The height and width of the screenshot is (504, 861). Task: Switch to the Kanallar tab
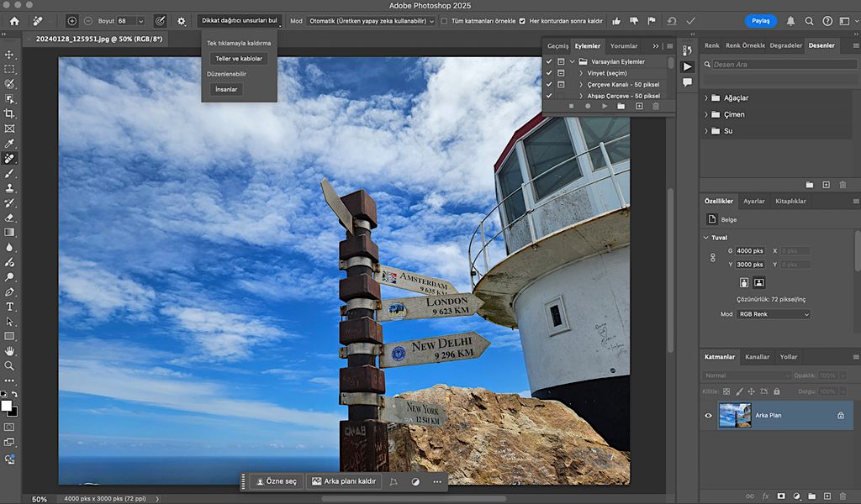coord(758,356)
